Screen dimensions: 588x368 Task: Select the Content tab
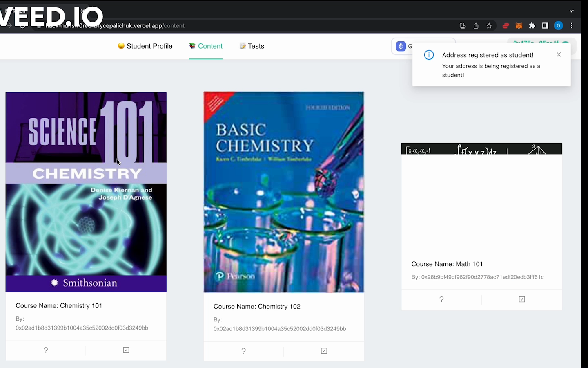coord(206,46)
